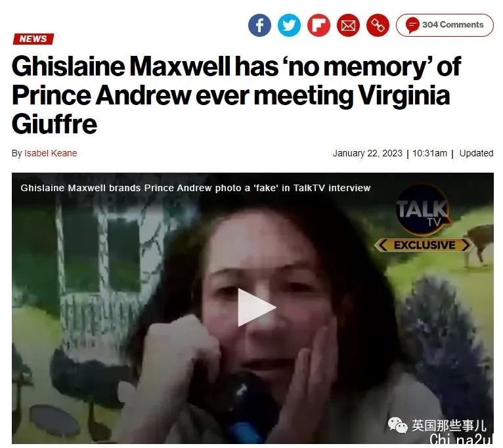Click the 10:31am publish time
Image resolution: width=503 pixels, height=448 pixels.
click(x=429, y=154)
